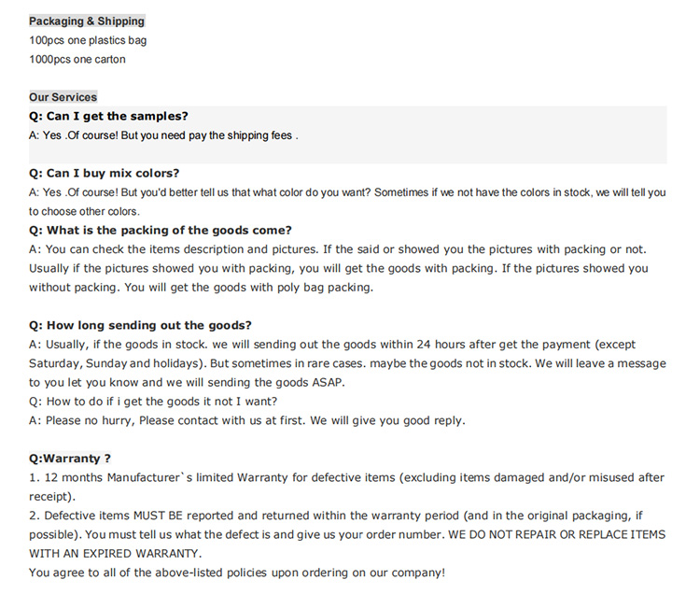700x594 pixels.
Task: Click the line starting "without packing. You will get"
Action: click(201, 287)
